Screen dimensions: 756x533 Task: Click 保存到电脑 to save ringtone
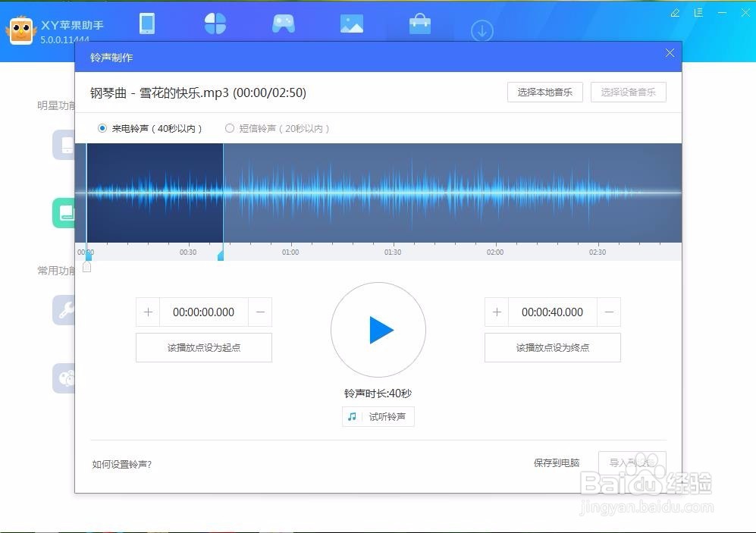pyautogui.click(x=557, y=462)
